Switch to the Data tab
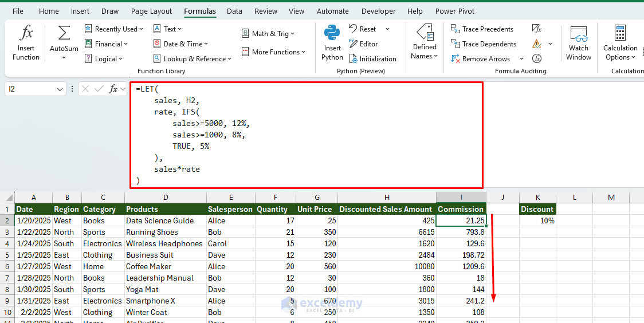The height and width of the screenshot is (323, 644). [x=234, y=11]
